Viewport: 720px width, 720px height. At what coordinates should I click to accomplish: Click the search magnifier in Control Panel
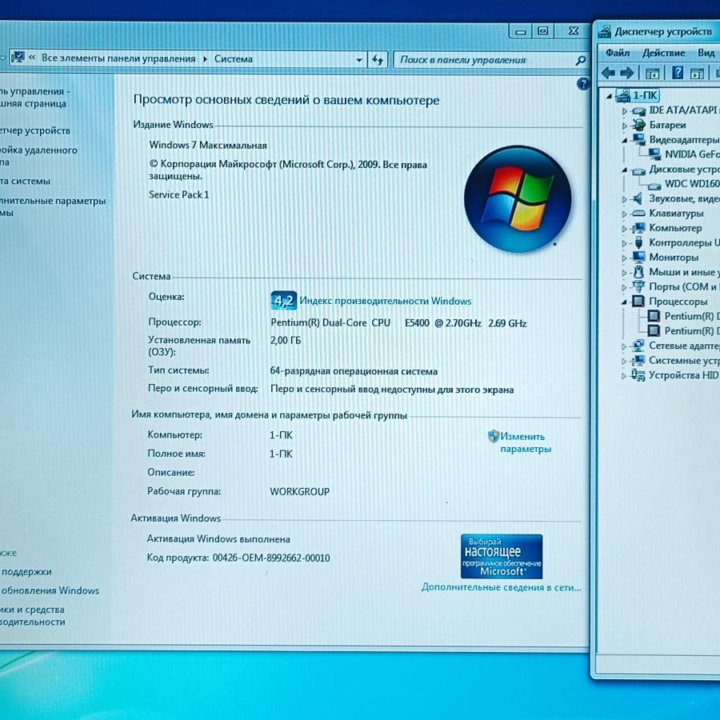[x=580, y=60]
